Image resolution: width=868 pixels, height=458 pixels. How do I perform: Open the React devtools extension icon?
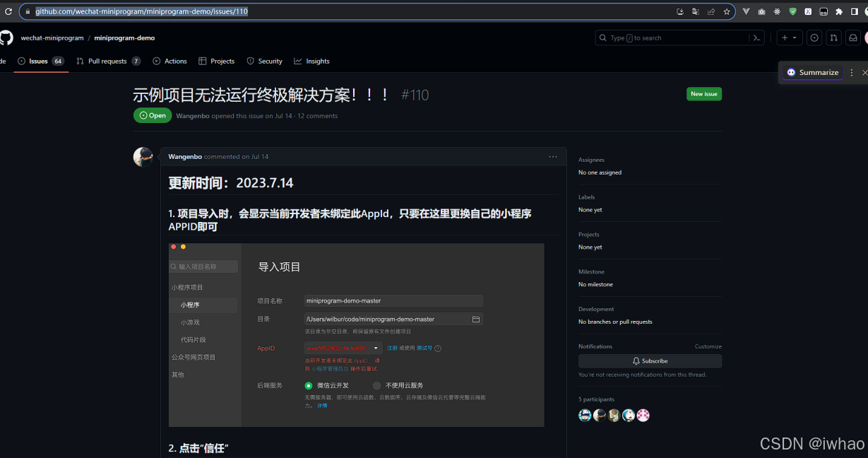pyautogui.click(x=777, y=11)
